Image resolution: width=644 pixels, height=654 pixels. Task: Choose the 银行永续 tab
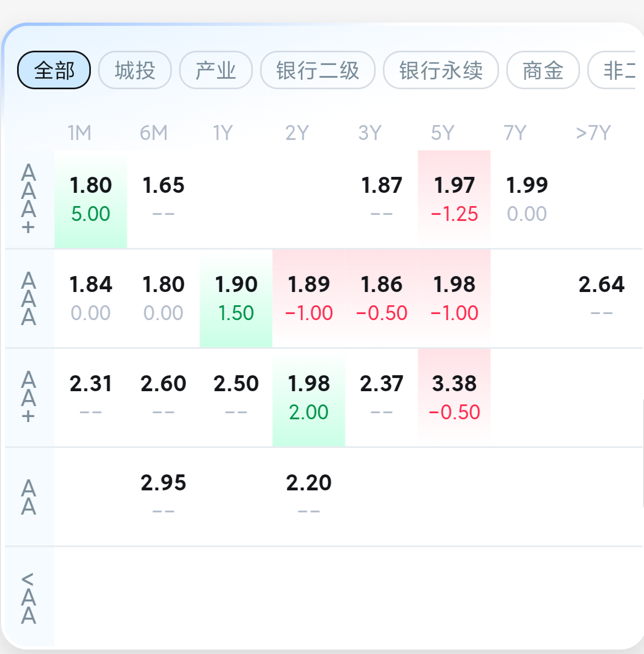(441, 70)
